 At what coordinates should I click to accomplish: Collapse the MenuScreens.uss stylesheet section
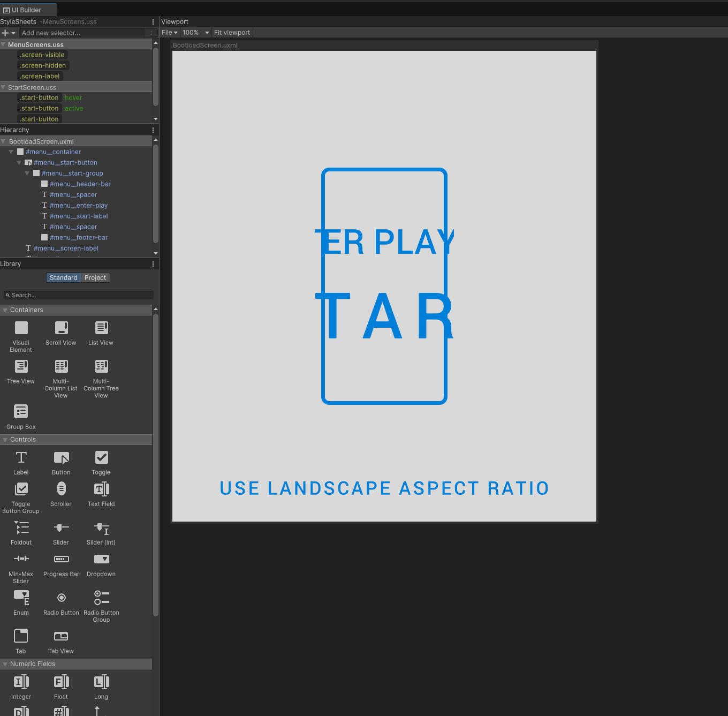tap(4, 44)
